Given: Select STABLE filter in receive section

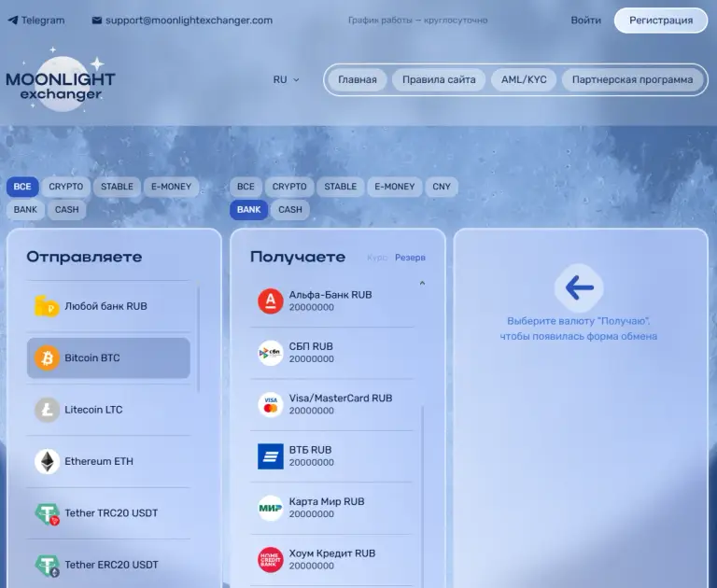Looking at the screenshot, I should tap(340, 187).
